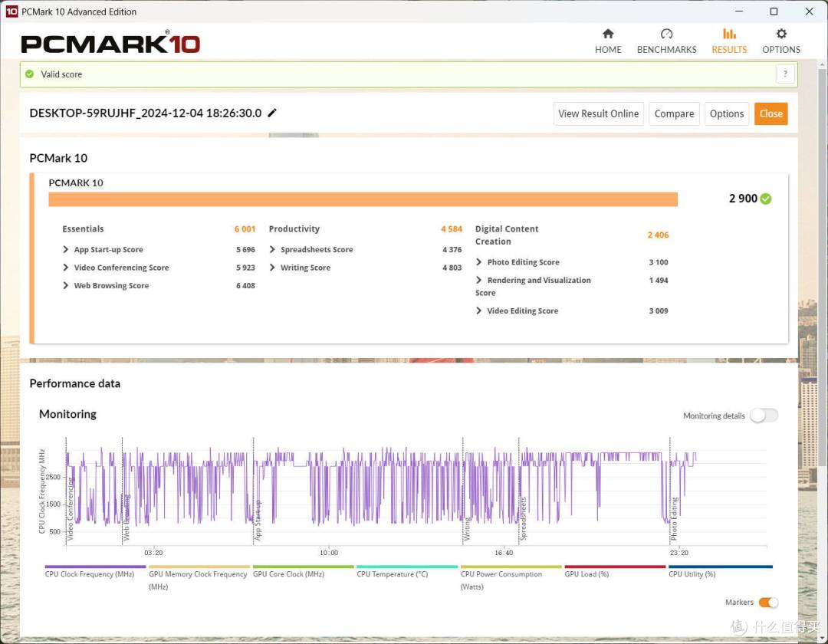Click the pencil icon to rename result
Screen dimensions: 828x644
click(x=272, y=113)
